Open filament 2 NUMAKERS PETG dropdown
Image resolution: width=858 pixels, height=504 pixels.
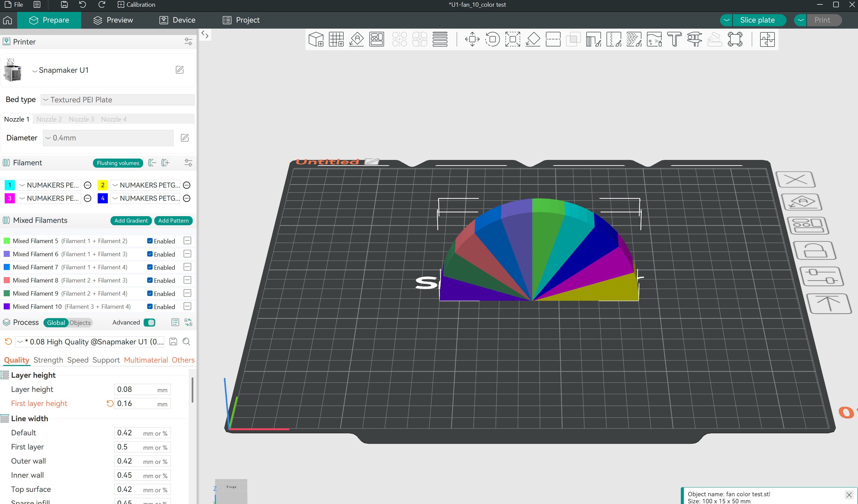click(146, 185)
